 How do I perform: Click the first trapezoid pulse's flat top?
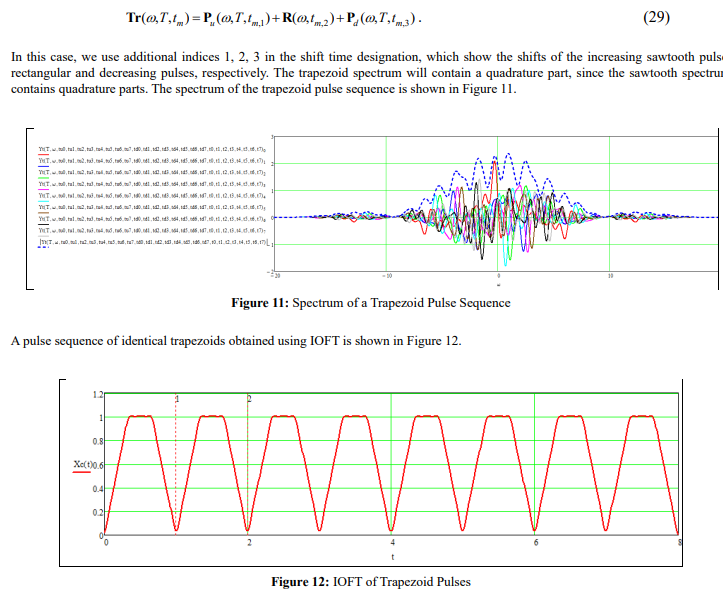click(141, 416)
